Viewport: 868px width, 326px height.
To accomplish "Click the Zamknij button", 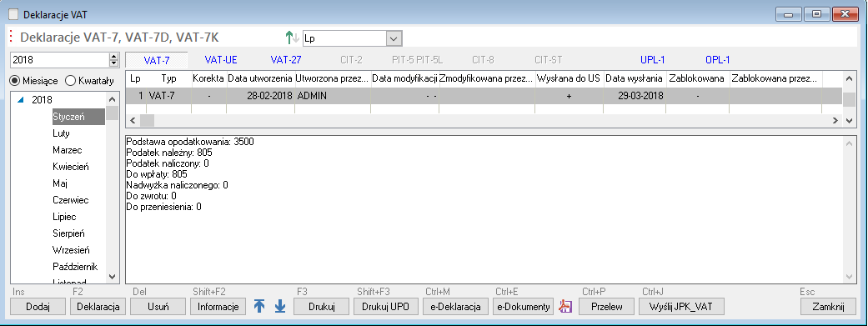I will (x=828, y=307).
